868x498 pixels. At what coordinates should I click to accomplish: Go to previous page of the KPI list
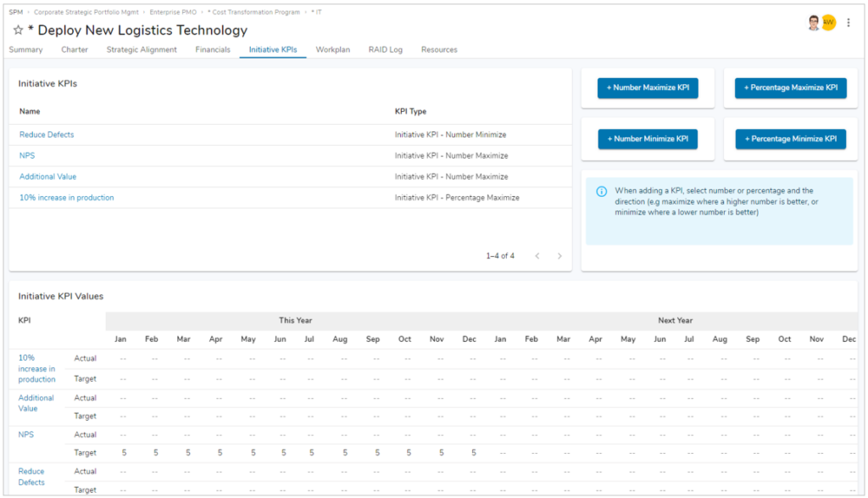pyautogui.click(x=537, y=255)
